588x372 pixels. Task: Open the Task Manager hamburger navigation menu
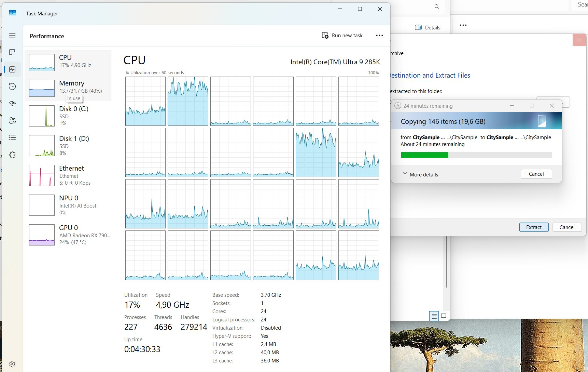pyautogui.click(x=12, y=35)
